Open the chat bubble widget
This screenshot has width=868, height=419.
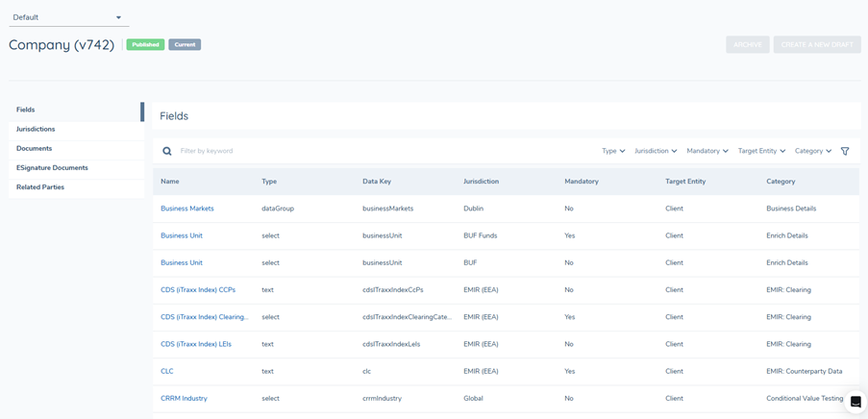tap(855, 402)
